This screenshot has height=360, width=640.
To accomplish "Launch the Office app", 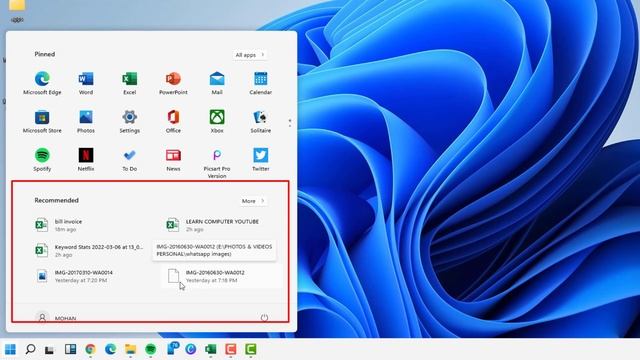I will 173,122.
